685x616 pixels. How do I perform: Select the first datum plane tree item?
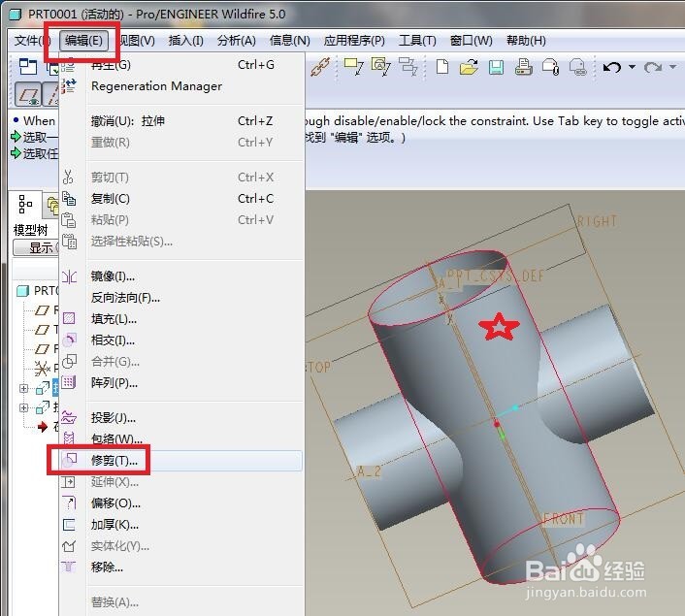click(x=47, y=310)
